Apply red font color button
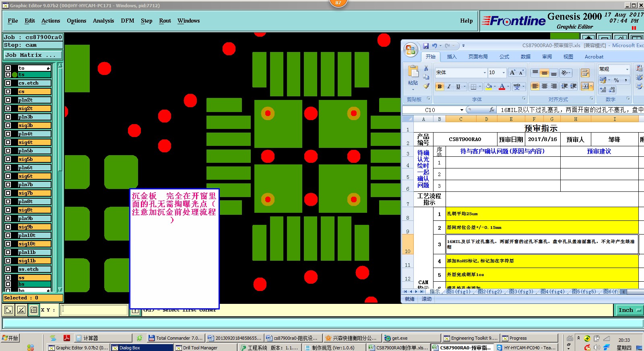Image resolution: width=644 pixels, height=351 pixels. (x=502, y=87)
